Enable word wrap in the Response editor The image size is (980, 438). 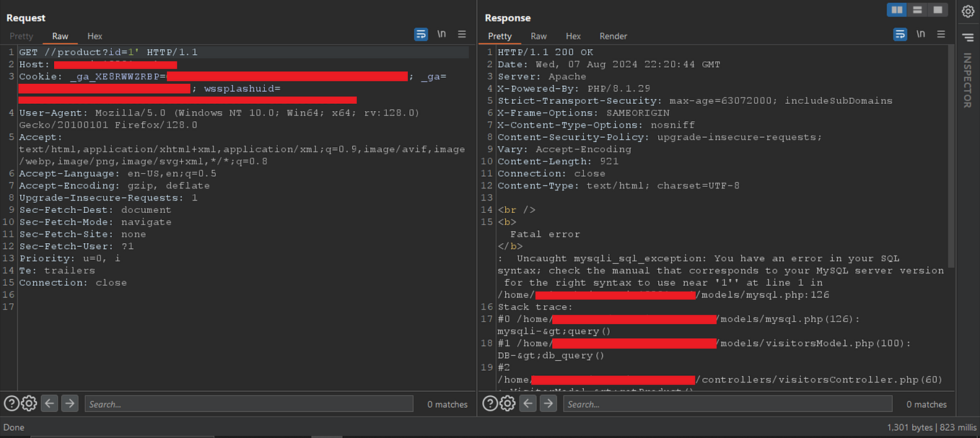coord(899,34)
